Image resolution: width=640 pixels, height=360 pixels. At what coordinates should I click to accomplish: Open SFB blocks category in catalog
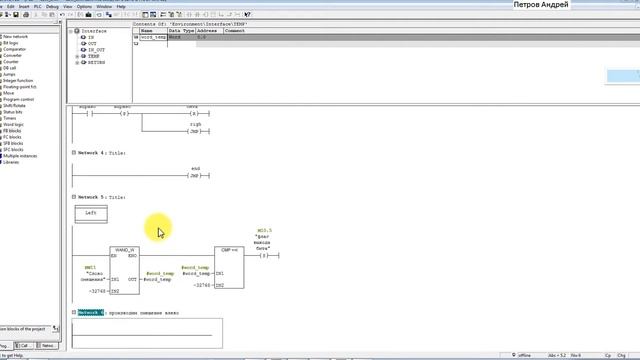tap(13, 144)
